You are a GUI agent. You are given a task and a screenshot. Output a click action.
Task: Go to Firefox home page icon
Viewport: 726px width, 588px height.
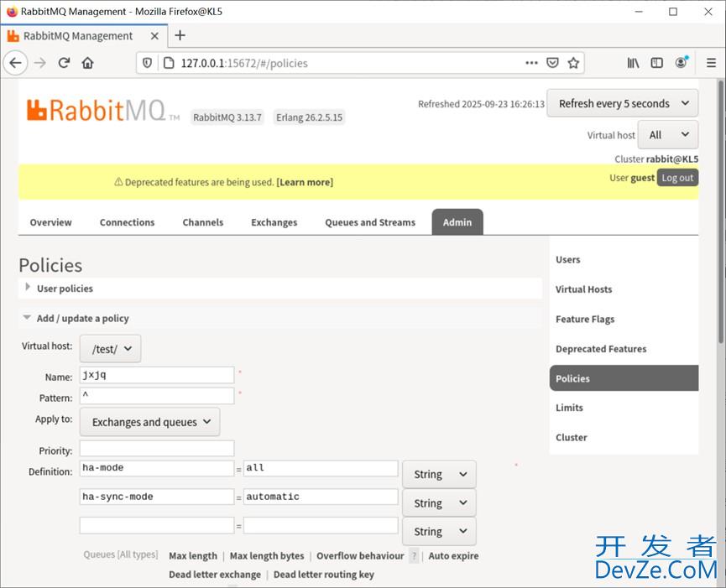[x=88, y=63]
